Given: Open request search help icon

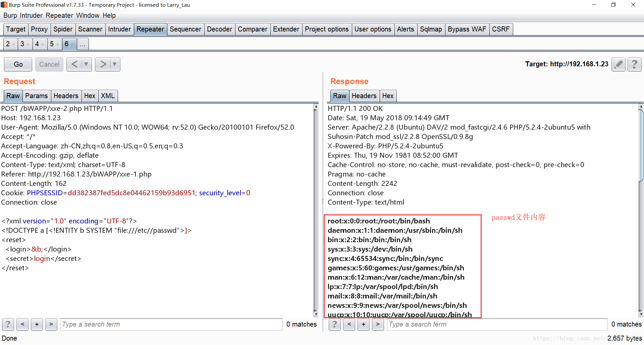Looking at the screenshot, I should click(x=8, y=324).
